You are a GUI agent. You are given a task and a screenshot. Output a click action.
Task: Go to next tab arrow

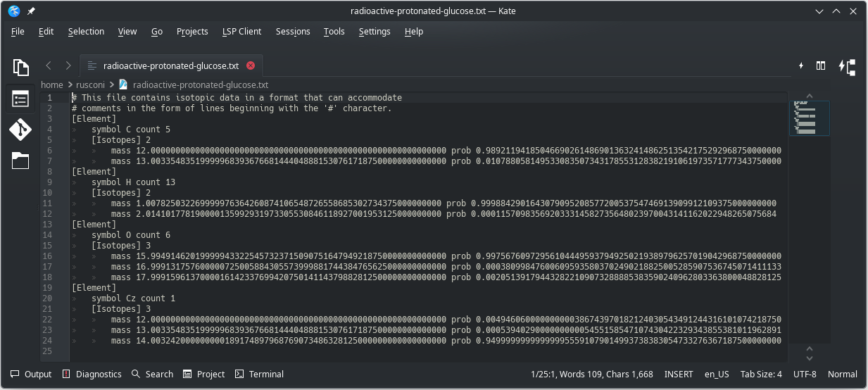(68, 66)
